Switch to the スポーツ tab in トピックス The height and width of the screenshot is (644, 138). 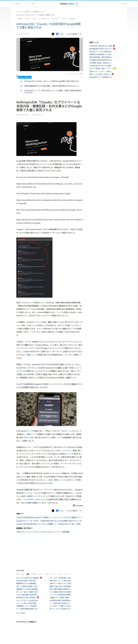[x=41, y=574]
